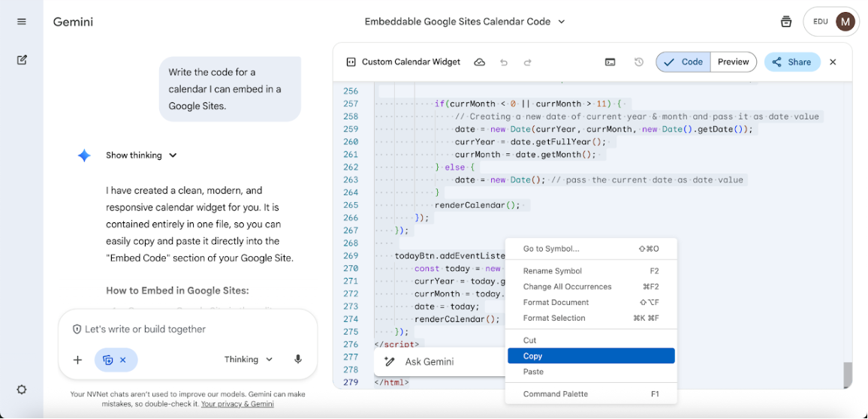Click the Custom Calendar Widget title
This screenshot has height=419, width=868.
point(411,62)
